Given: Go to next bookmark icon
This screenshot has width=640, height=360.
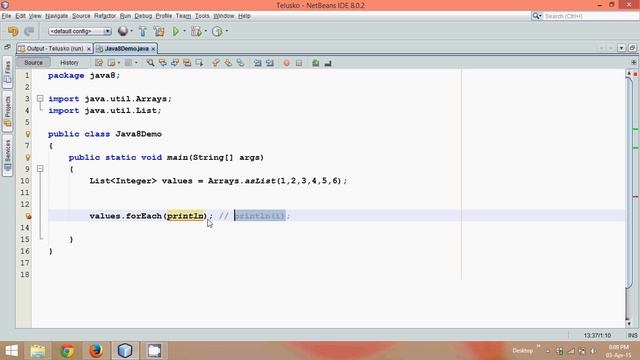Looking at the screenshot, I should pyautogui.click(x=228, y=63).
